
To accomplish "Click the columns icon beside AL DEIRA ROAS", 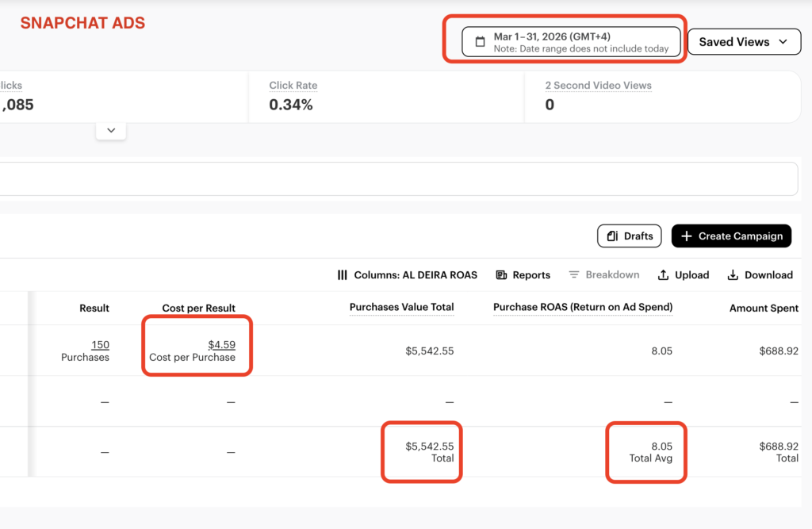I will 343,275.
